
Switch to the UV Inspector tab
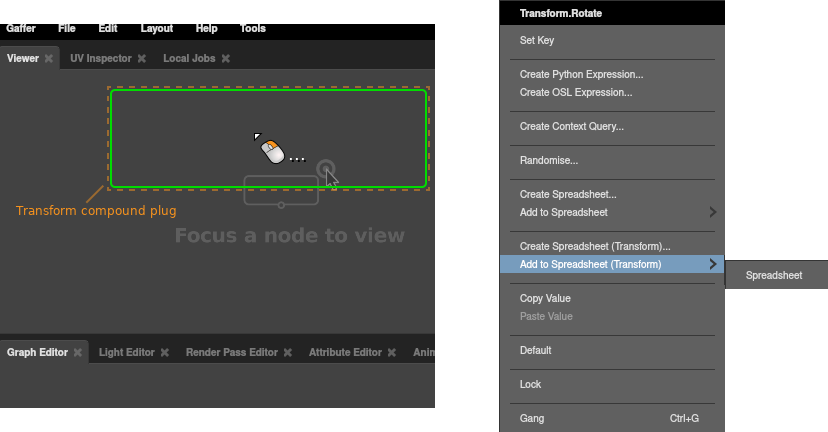pyautogui.click(x=100, y=59)
